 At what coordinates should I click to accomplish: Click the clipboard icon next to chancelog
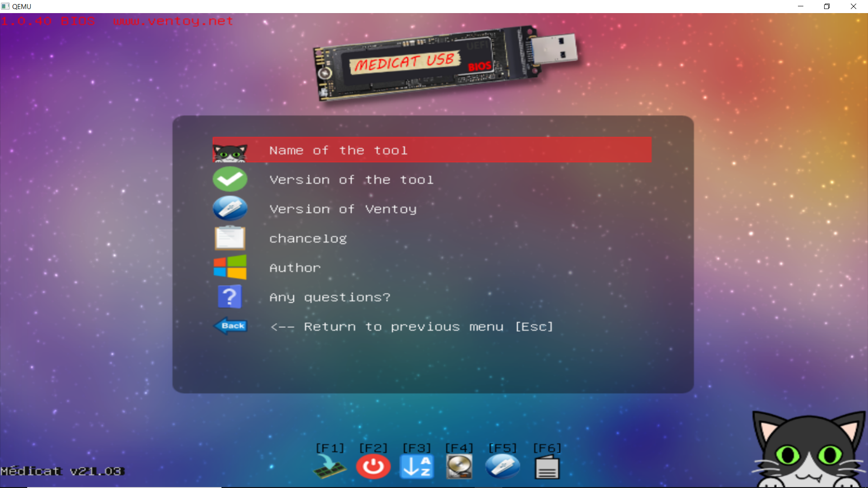(x=230, y=238)
